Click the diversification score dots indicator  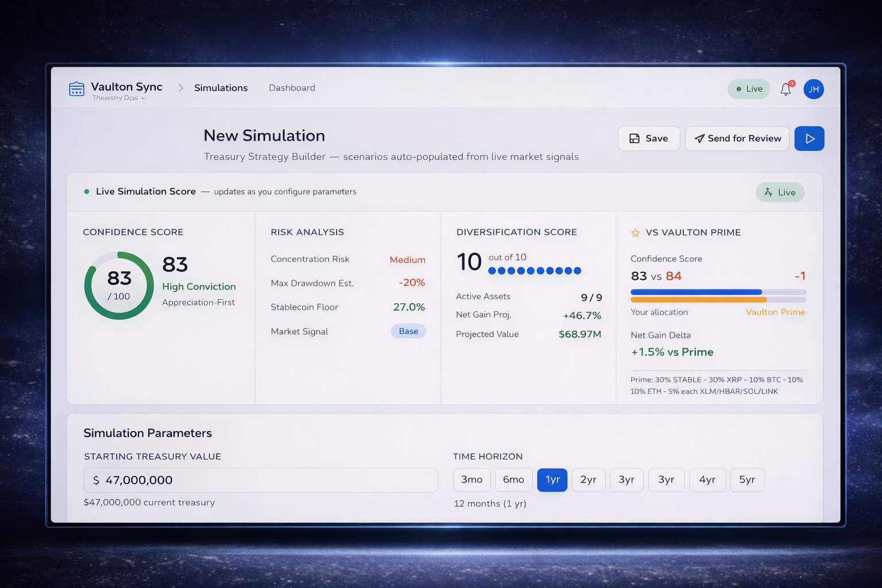[535, 271]
